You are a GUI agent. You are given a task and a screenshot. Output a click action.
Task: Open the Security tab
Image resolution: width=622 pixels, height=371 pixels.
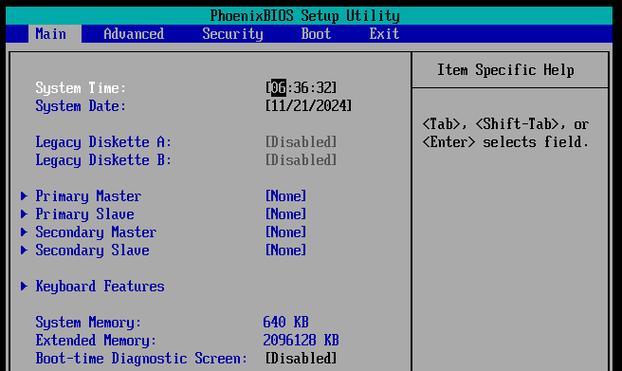click(x=232, y=34)
